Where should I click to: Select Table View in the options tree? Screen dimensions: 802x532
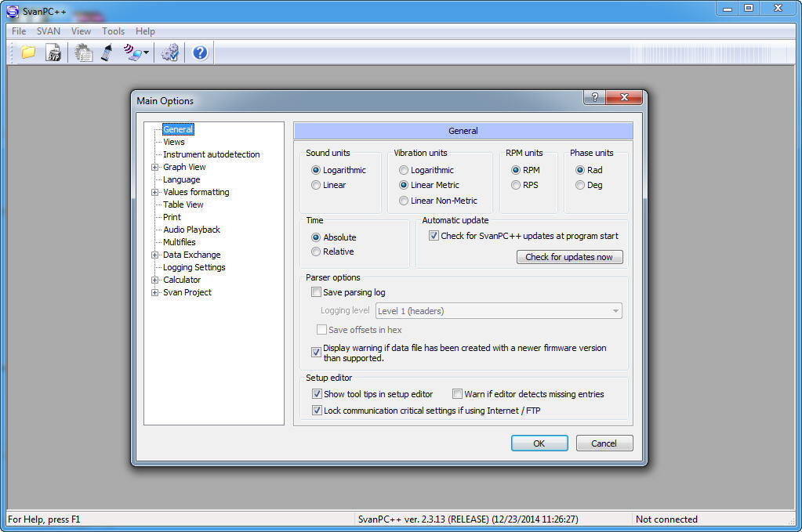tap(183, 204)
